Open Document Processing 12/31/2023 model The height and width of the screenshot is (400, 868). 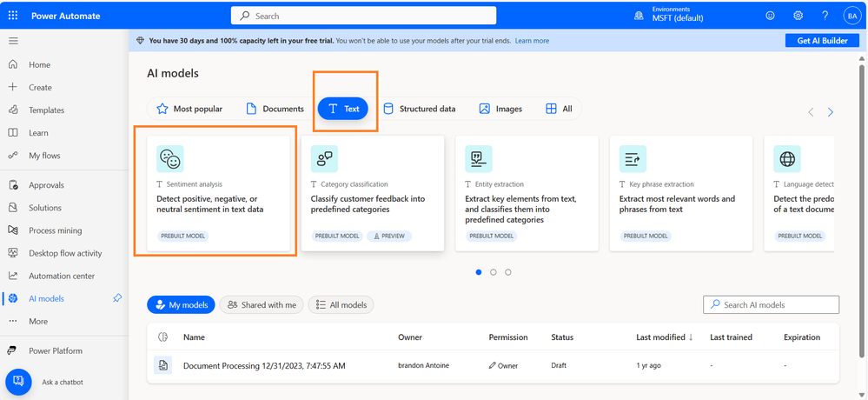pyautogui.click(x=264, y=365)
